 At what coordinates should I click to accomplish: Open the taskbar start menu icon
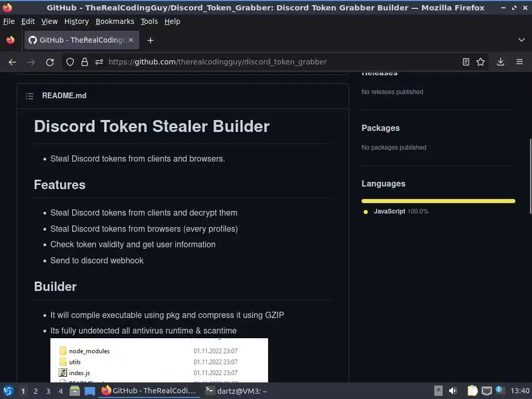[8, 391]
